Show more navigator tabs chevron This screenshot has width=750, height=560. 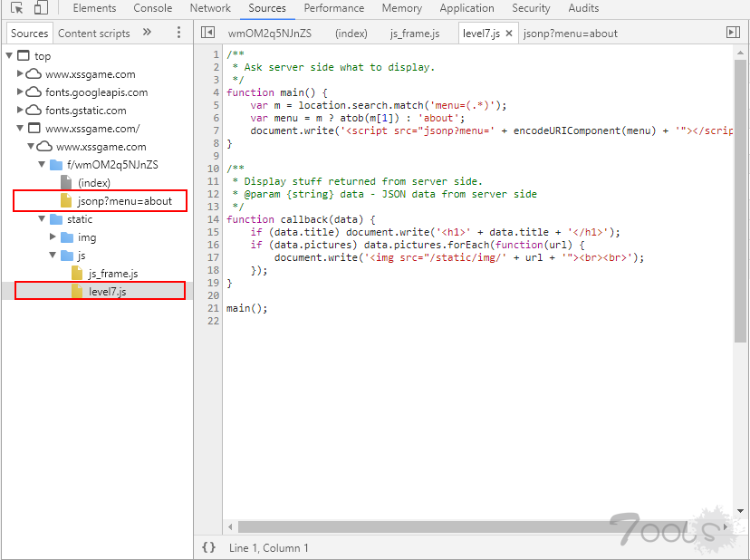click(x=147, y=32)
